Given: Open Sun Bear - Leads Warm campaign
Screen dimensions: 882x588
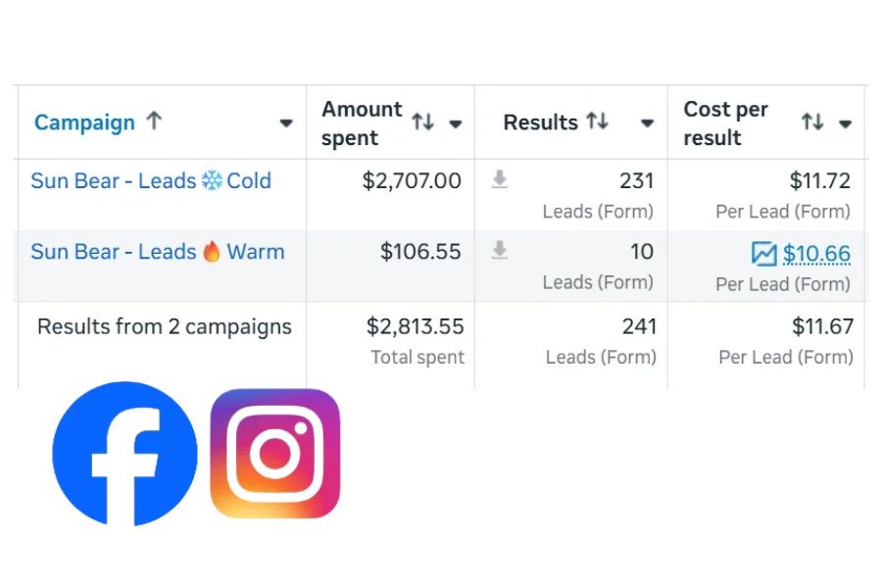Looking at the screenshot, I should [157, 252].
